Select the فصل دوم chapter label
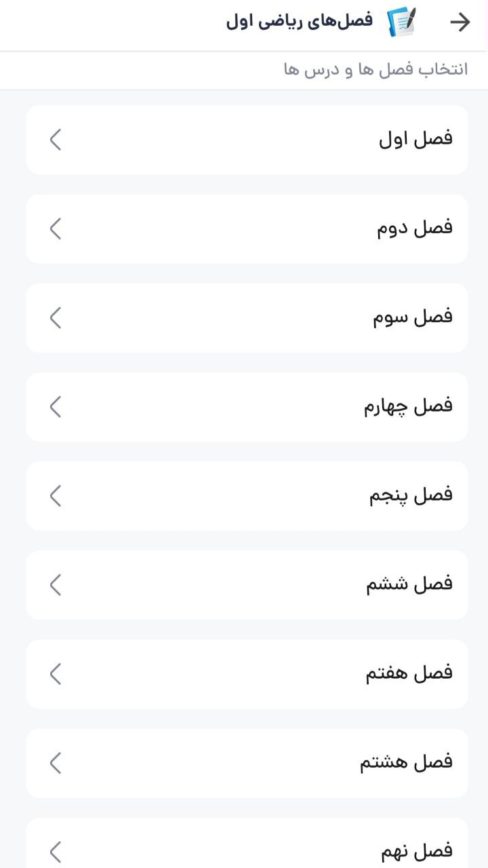Image resolution: width=488 pixels, height=868 pixels. (414, 229)
